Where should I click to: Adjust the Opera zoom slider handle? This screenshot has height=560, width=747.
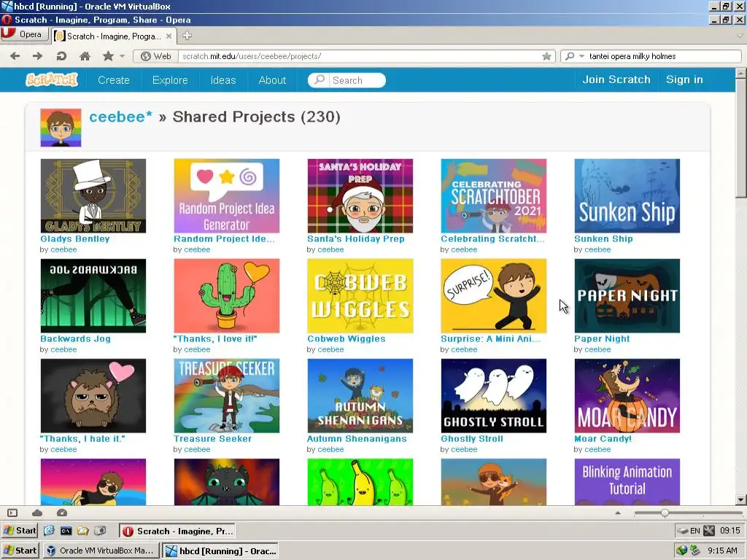(665, 513)
